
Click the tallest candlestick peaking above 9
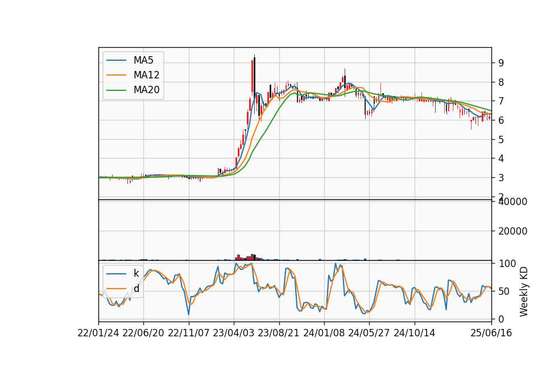click(x=254, y=84)
